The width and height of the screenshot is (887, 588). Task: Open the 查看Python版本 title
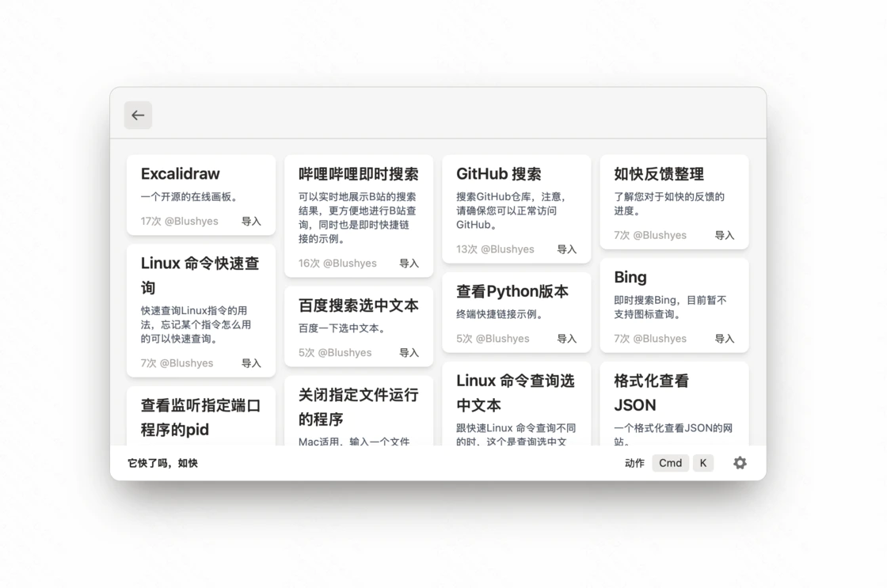pos(512,291)
